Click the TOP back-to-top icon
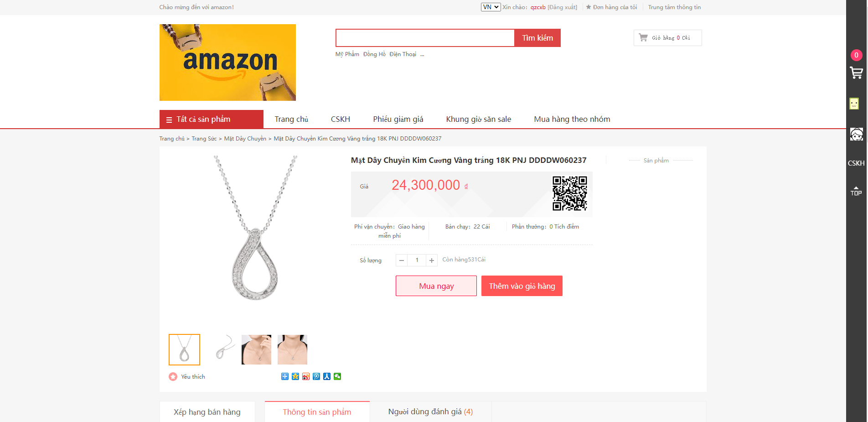Viewport: 868px width, 422px height. click(x=856, y=191)
